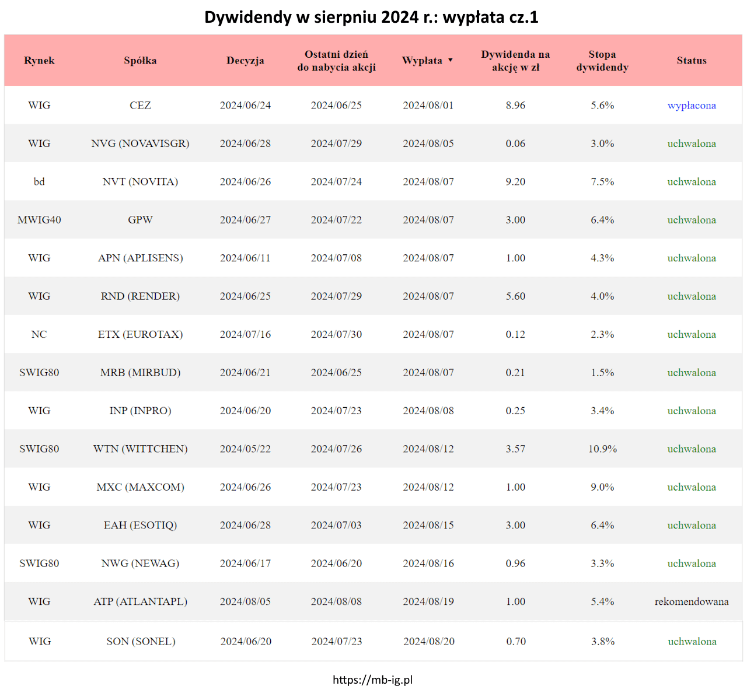Screen dimensions: 747x700
Task: Select the ETX (EUROTAX) company cell
Action: [x=140, y=334]
